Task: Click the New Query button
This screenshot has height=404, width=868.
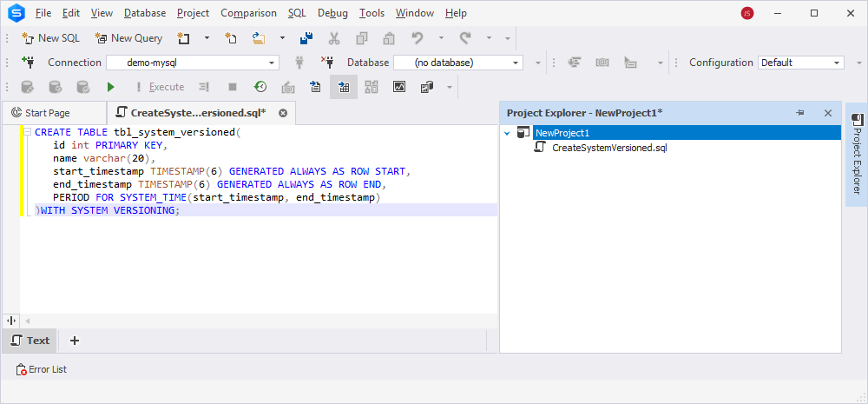Action: tap(128, 38)
